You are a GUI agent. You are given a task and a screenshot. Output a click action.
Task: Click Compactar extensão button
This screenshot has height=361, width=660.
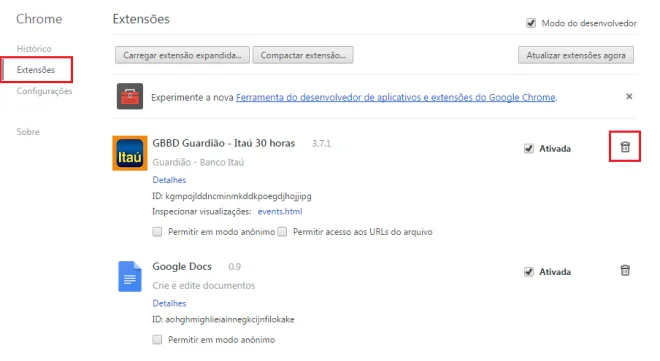pos(303,55)
